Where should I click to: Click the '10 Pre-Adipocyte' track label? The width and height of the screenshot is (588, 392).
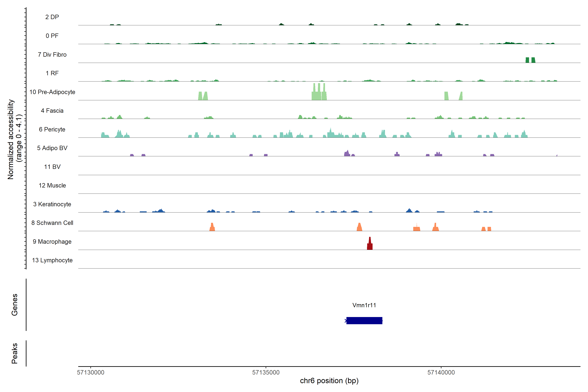click(x=52, y=92)
